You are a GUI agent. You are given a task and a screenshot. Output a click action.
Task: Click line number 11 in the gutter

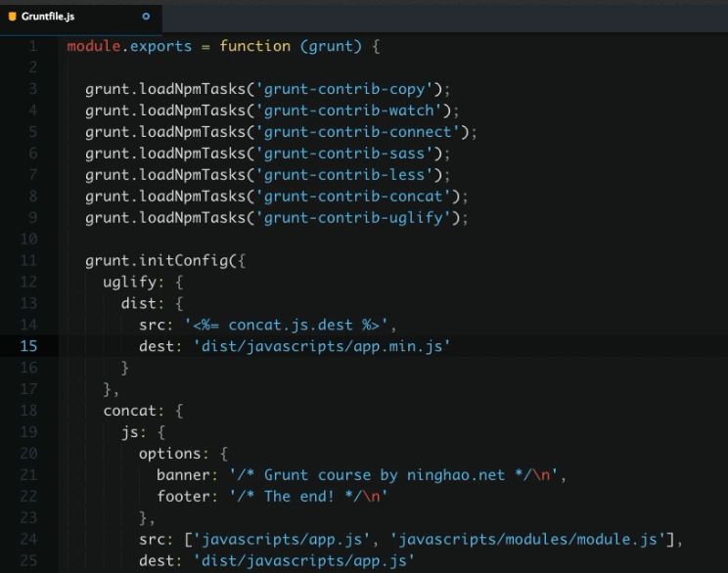click(x=28, y=260)
